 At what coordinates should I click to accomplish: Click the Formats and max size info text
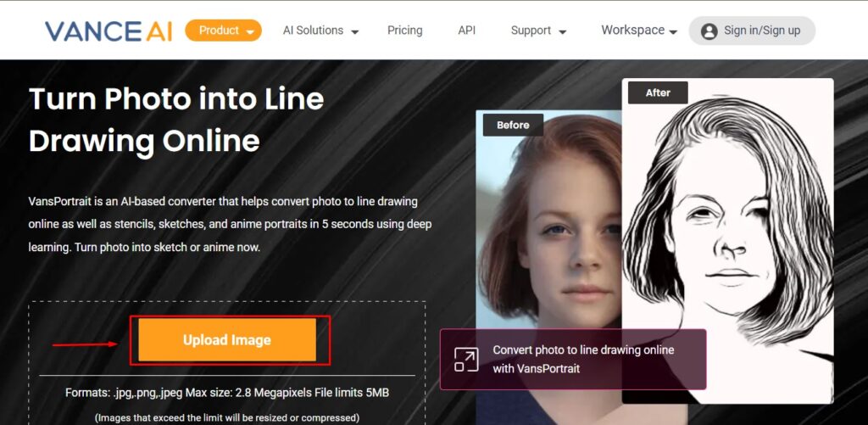[x=227, y=393]
